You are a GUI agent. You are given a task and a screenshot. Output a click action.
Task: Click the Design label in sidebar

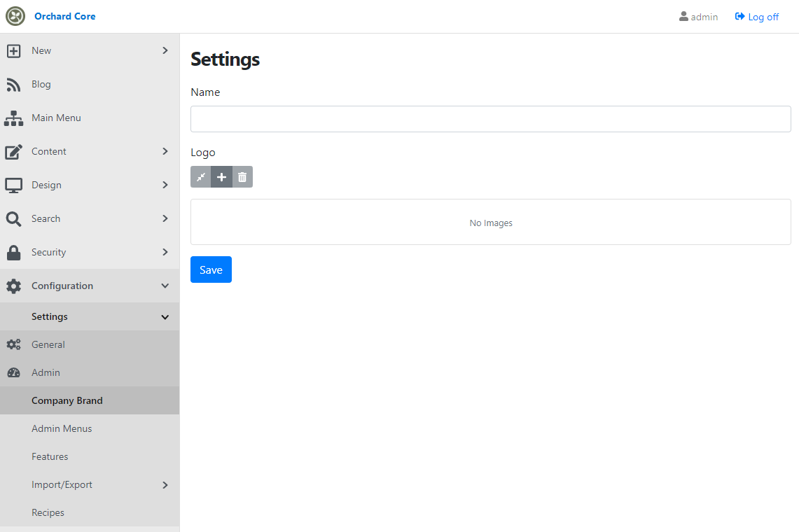point(46,185)
